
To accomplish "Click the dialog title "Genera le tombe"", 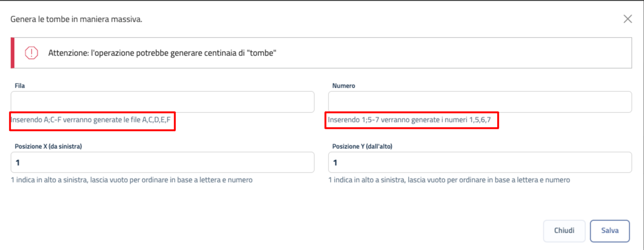I will point(76,20).
